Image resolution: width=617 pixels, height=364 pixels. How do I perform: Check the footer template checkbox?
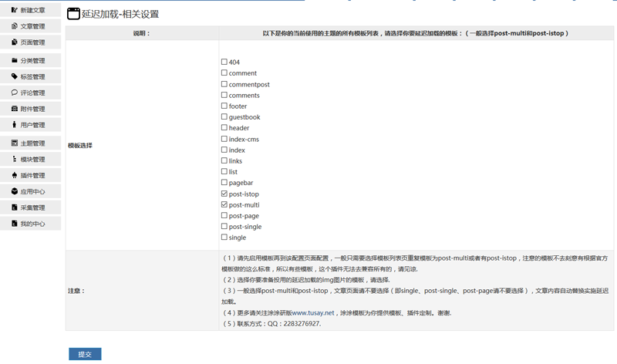coord(224,106)
